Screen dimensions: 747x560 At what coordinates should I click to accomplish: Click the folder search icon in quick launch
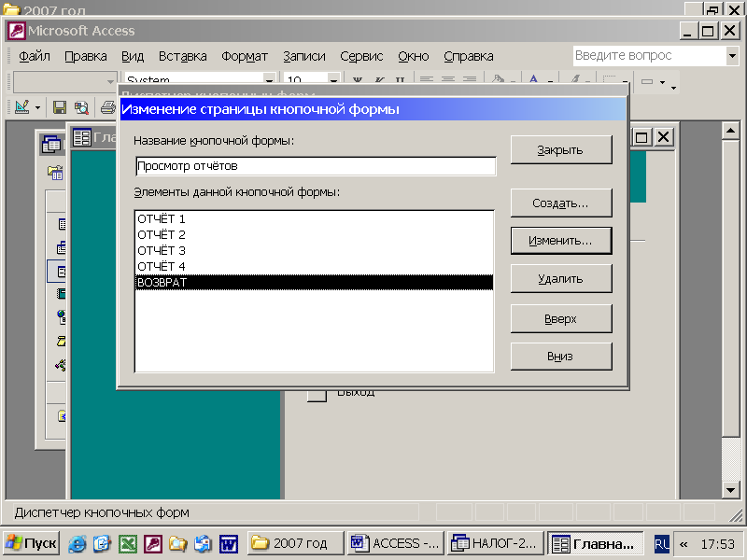click(178, 543)
